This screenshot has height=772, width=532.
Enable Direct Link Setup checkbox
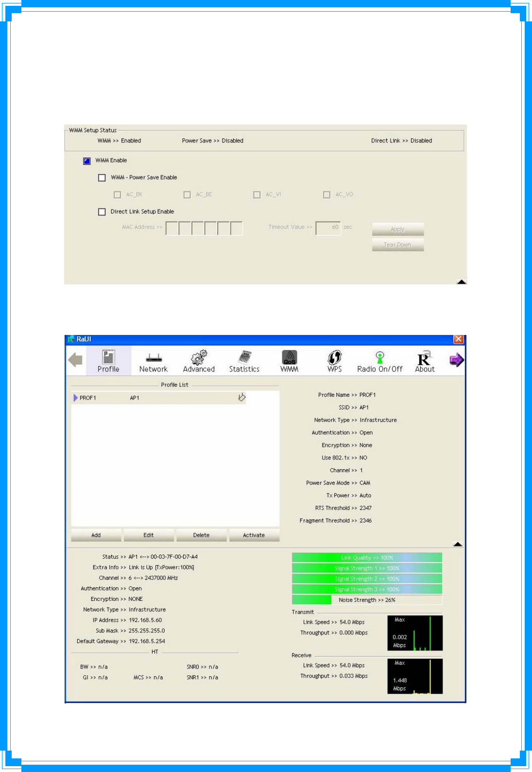(x=102, y=212)
